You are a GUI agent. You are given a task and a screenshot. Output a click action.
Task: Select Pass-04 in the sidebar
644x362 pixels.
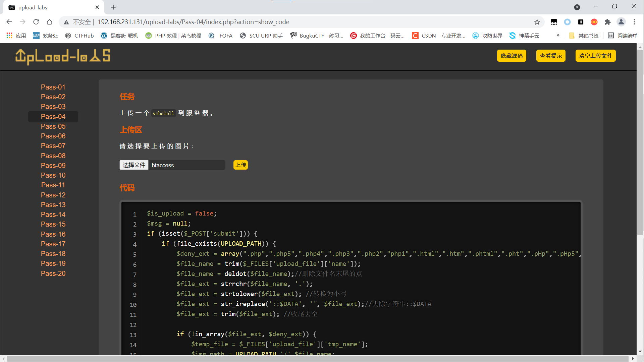pyautogui.click(x=53, y=117)
